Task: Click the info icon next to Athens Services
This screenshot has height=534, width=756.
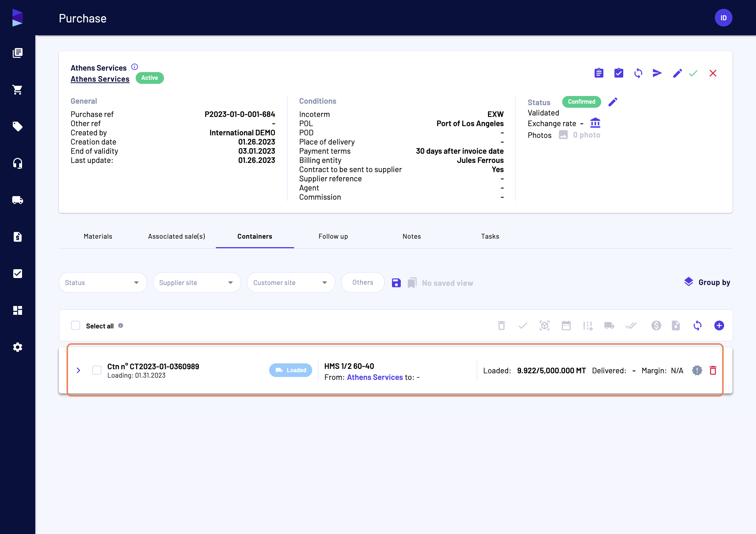Action: pyautogui.click(x=135, y=67)
